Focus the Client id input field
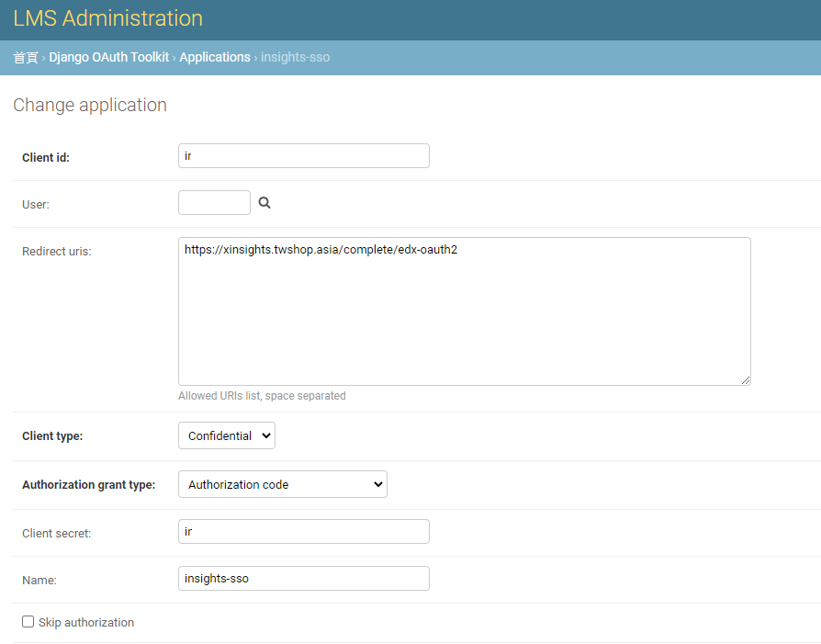This screenshot has height=644, width=821. coord(304,155)
